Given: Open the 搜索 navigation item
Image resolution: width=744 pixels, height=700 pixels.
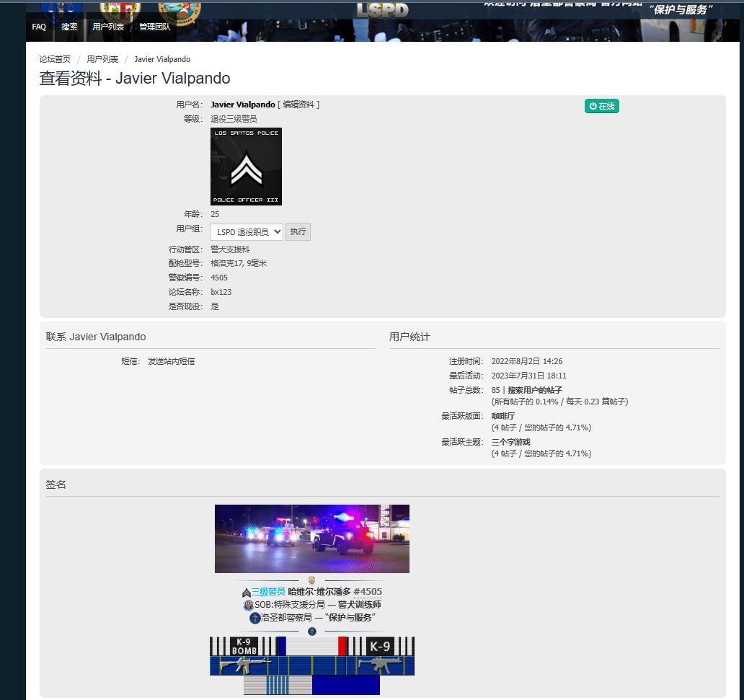Looking at the screenshot, I should 69,27.
